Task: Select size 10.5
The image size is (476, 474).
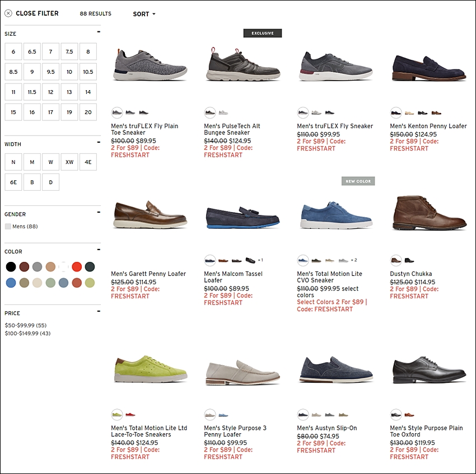Action: pos(88,72)
